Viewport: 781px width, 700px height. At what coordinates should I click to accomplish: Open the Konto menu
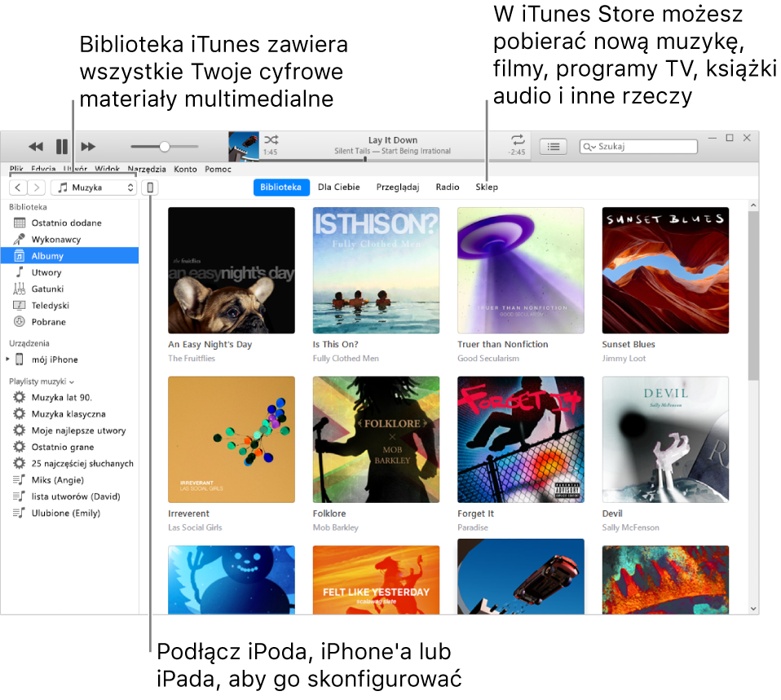point(185,169)
